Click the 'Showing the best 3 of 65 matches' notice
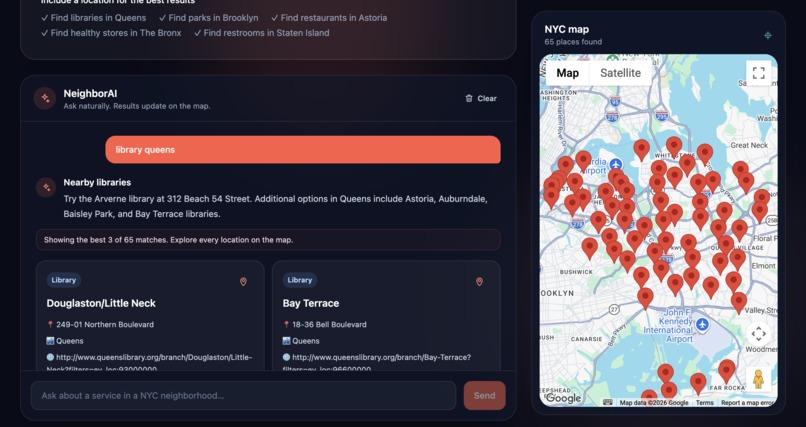Image resolution: width=806 pixels, height=427 pixels. (268, 239)
